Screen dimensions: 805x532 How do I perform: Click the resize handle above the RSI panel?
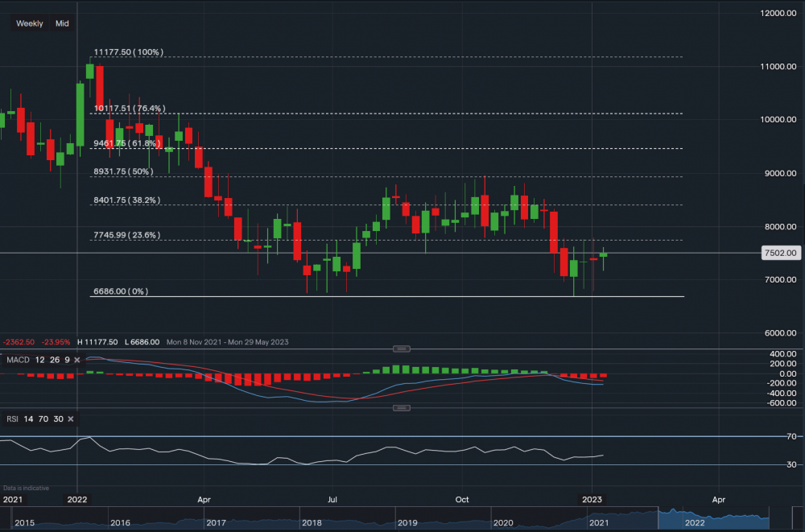click(x=400, y=408)
